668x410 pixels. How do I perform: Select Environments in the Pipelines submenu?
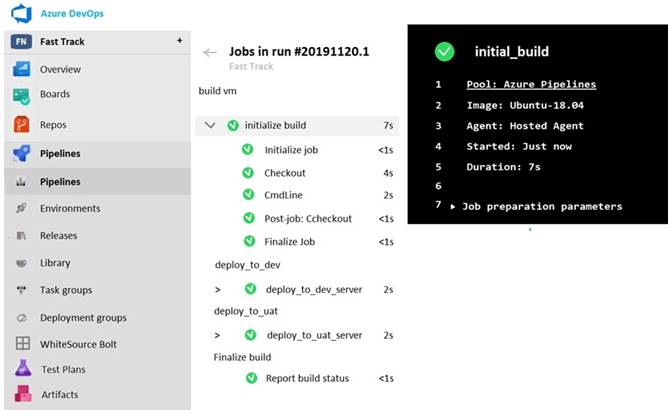pyautogui.click(x=69, y=209)
